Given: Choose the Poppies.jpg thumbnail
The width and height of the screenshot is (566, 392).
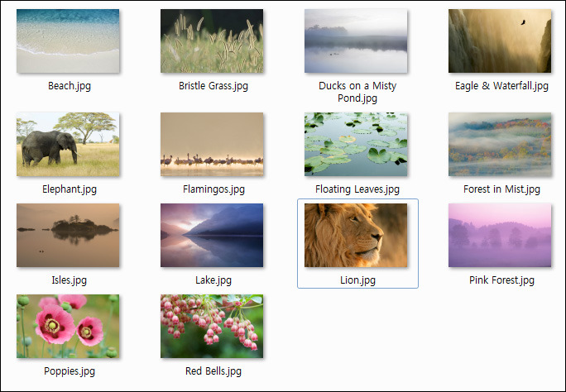Looking at the screenshot, I should point(68,327).
